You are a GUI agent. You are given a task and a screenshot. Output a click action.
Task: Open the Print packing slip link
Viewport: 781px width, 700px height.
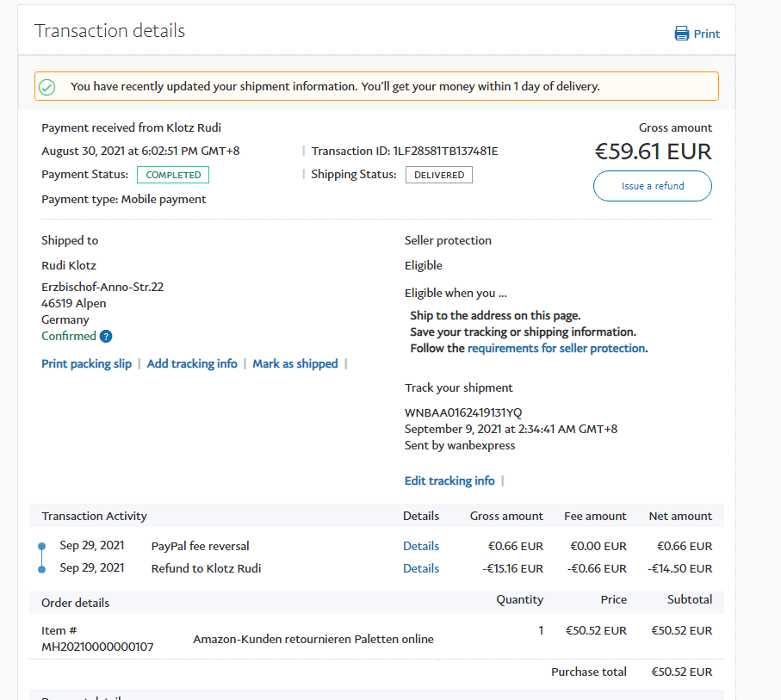(86, 364)
